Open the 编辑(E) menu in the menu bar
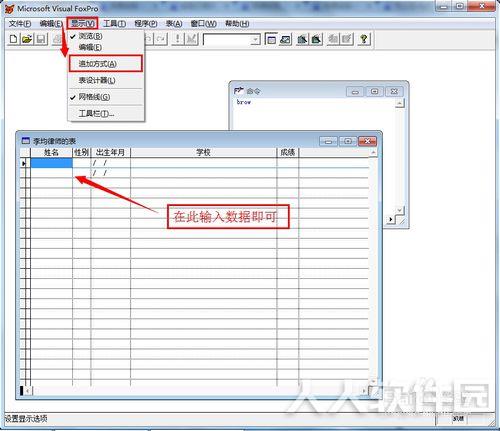This screenshot has height=431, width=500. 51,24
